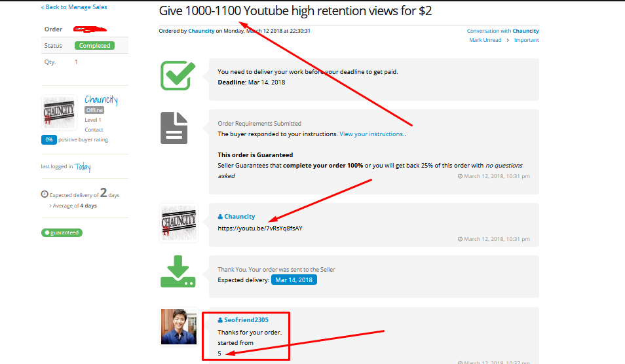625x364 pixels.
Task: Open View your instructions link
Action: pyautogui.click(x=371, y=134)
